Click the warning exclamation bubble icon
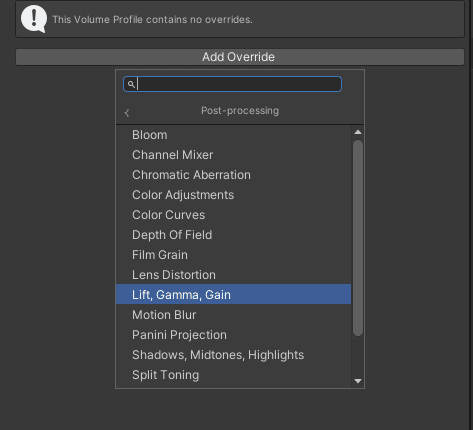473x430 pixels. pyautogui.click(x=34, y=19)
